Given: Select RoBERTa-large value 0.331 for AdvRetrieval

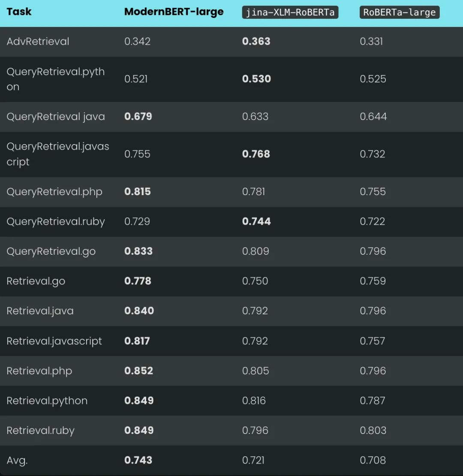Looking at the screenshot, I should tap(371, 41).
